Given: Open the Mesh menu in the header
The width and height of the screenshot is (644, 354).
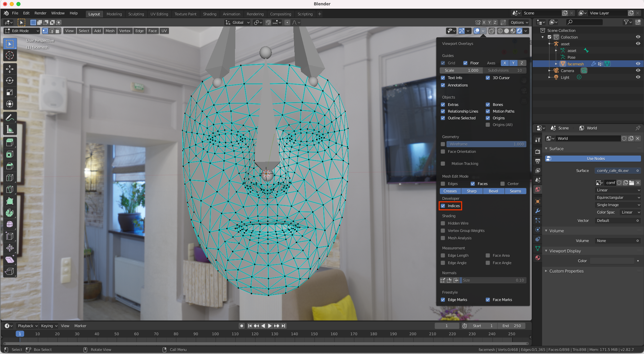Looking at the screenshot, I should [110, 31].
